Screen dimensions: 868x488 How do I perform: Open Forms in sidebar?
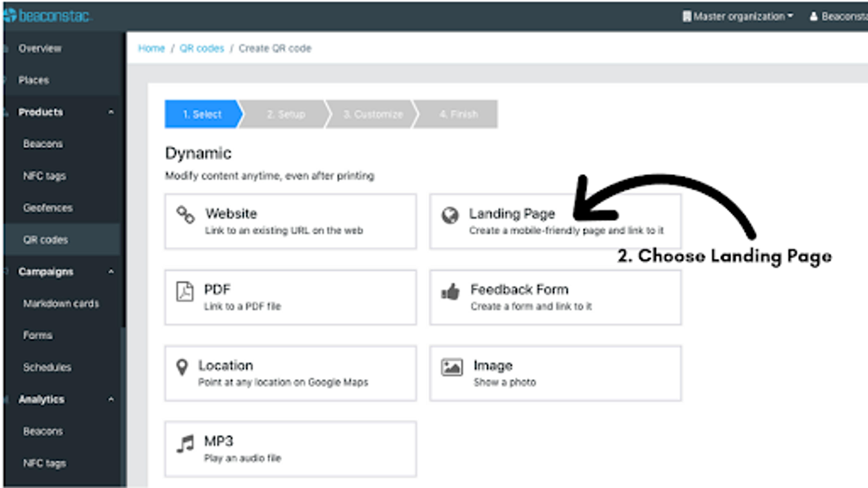click(x=38, y=335)
